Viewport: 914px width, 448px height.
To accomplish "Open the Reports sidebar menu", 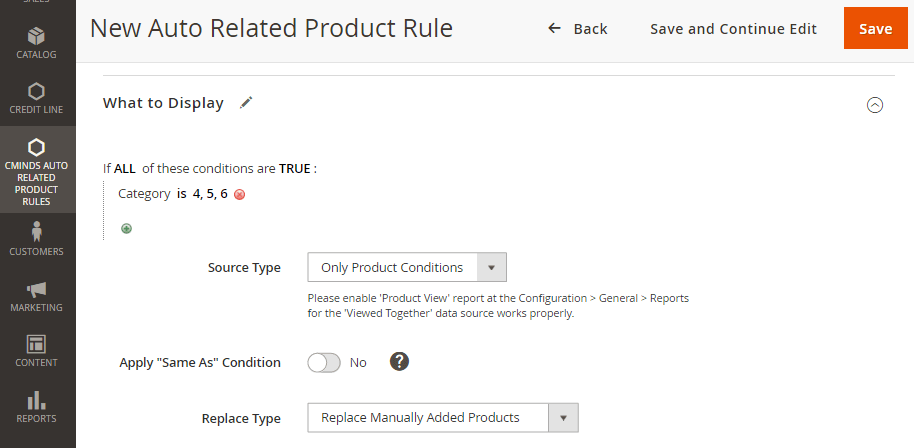I will [37, 406].
